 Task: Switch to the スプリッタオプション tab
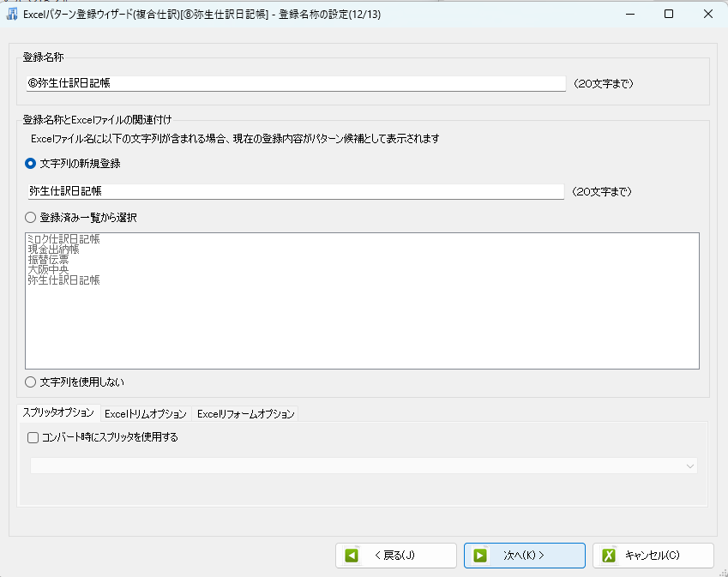(x=59, y=412)
